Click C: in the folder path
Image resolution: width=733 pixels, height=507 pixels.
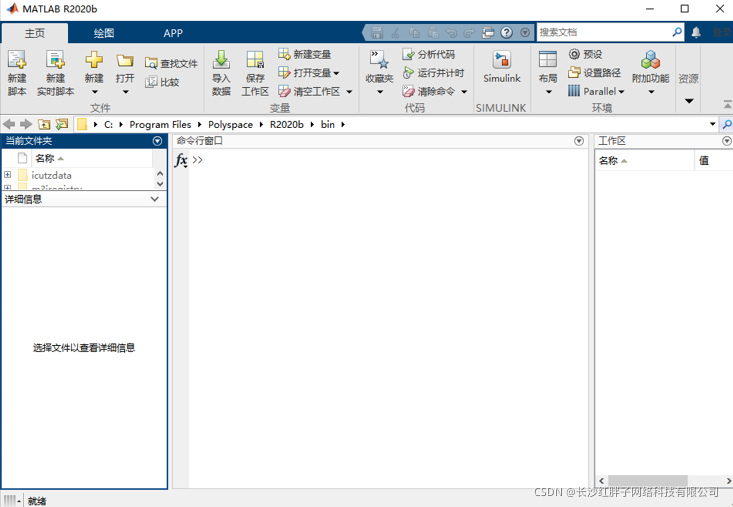coord(108,125)
